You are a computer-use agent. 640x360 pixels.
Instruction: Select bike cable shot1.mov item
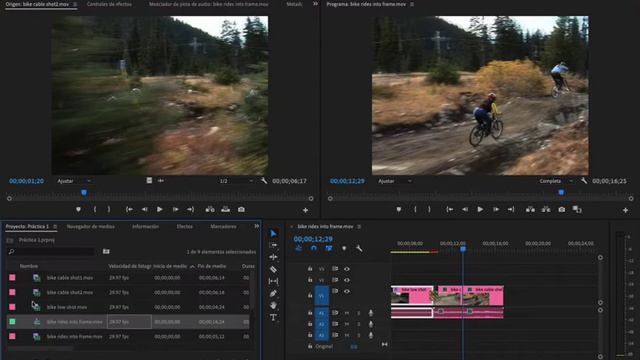coord(70,278)
